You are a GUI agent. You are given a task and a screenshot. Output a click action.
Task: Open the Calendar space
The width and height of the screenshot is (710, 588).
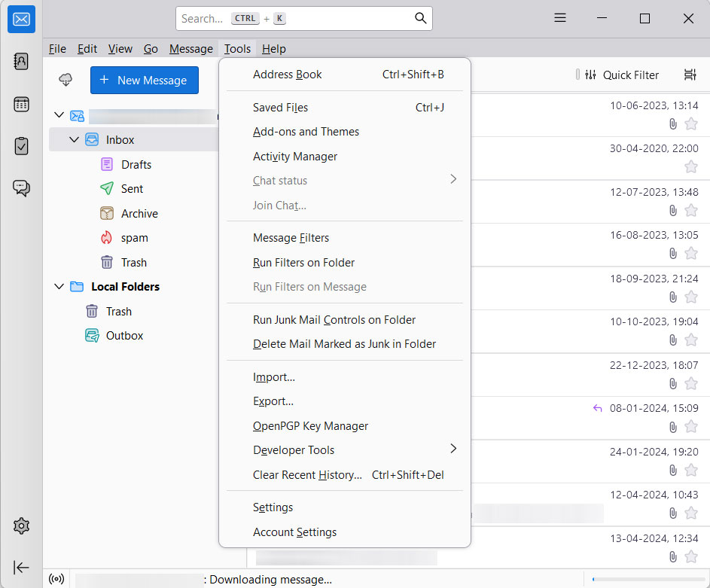click(x=20, y=104)
